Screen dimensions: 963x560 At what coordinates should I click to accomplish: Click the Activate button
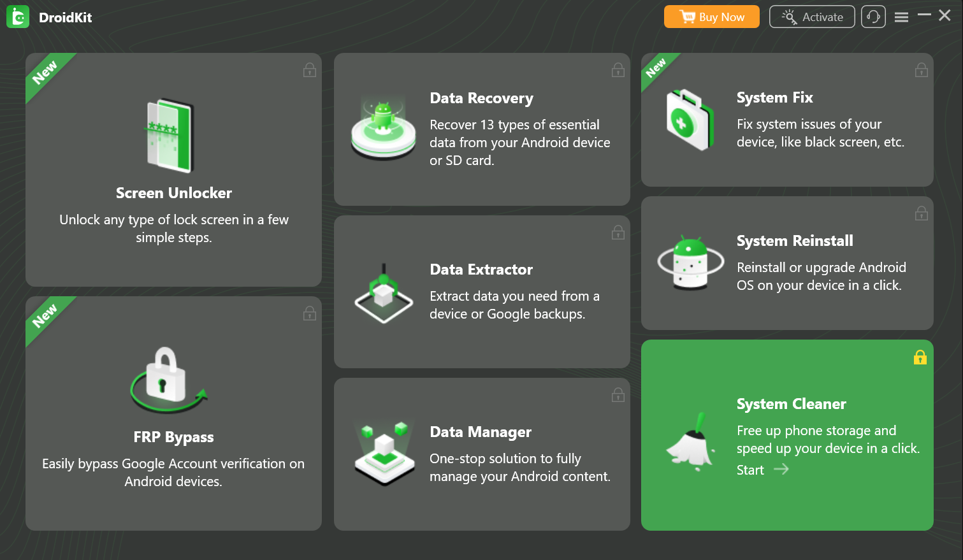pos(812,17)
